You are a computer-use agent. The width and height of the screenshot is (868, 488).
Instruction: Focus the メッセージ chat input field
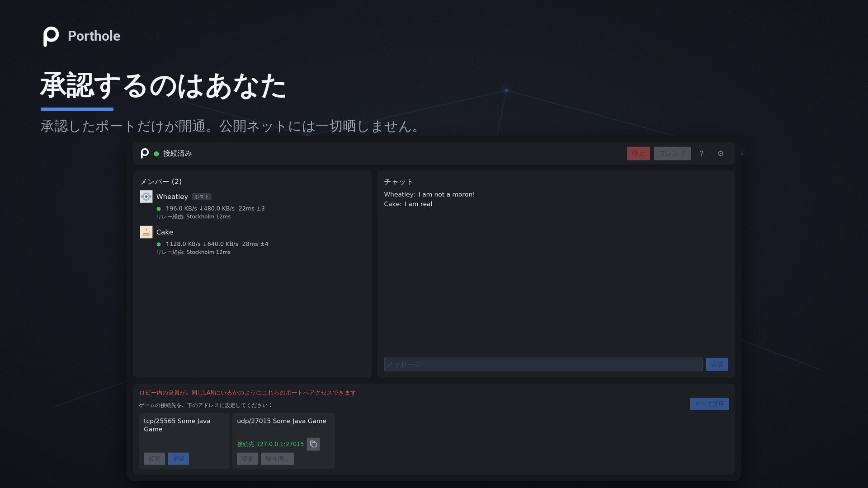(543, 365)
